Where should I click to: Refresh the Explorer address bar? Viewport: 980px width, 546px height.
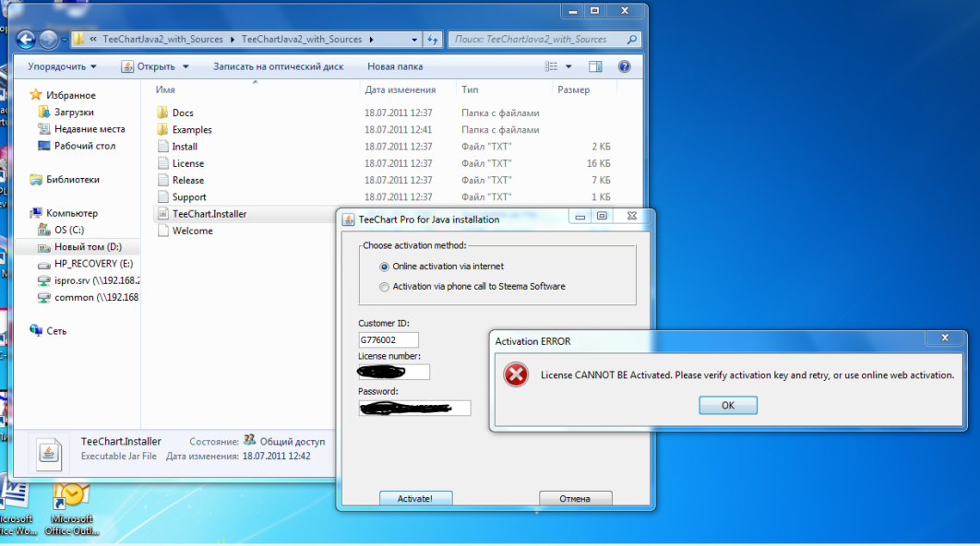[x=433, y=40]
